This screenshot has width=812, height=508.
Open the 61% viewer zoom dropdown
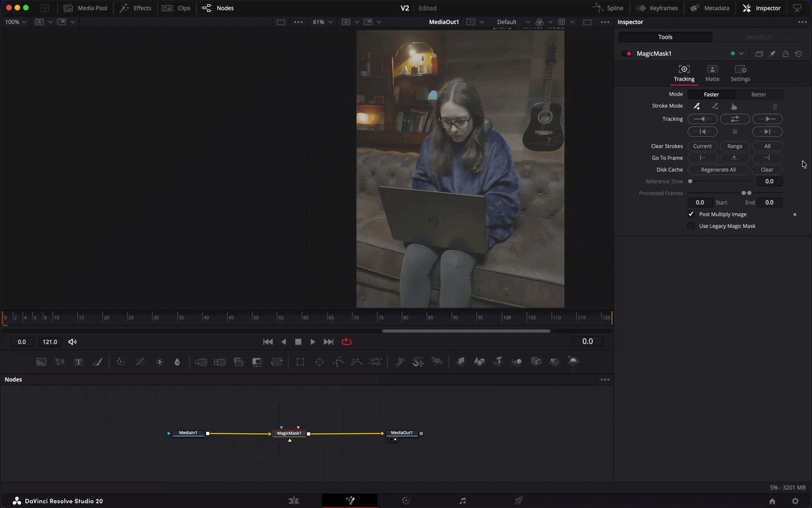[x=322, y=22]
